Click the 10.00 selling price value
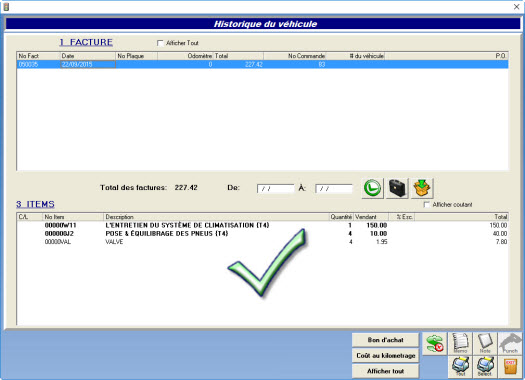The height and width of the screenshot is (380, 525). [378, 234]
